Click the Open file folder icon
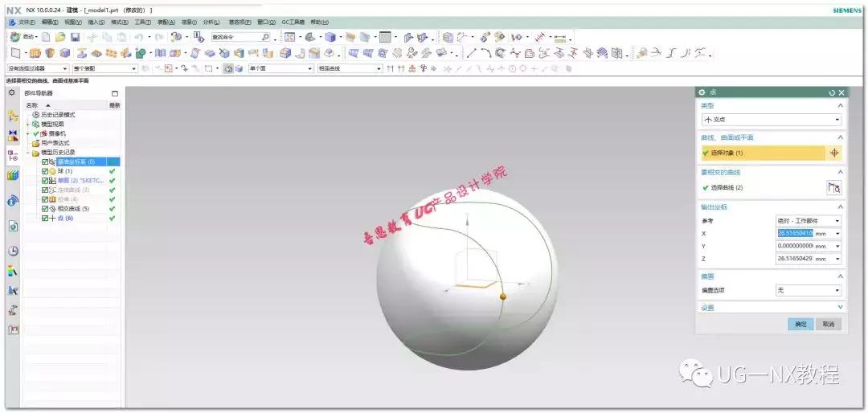 click(x=60, y=37)
